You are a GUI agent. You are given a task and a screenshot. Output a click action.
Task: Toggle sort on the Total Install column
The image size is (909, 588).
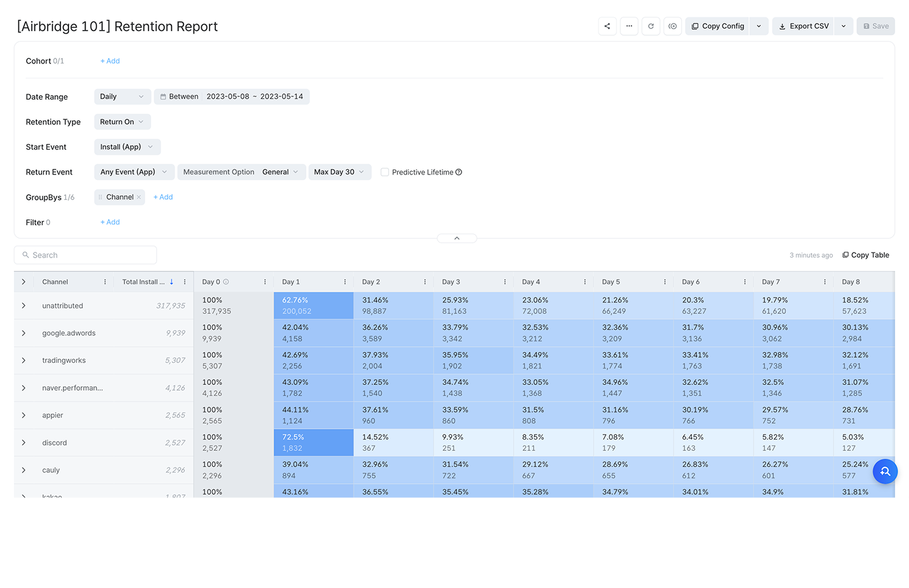(171, 282)
